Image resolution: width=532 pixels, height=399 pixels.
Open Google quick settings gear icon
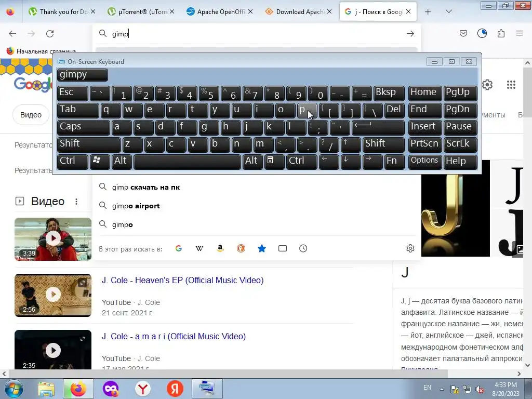[x=487, y=85]
